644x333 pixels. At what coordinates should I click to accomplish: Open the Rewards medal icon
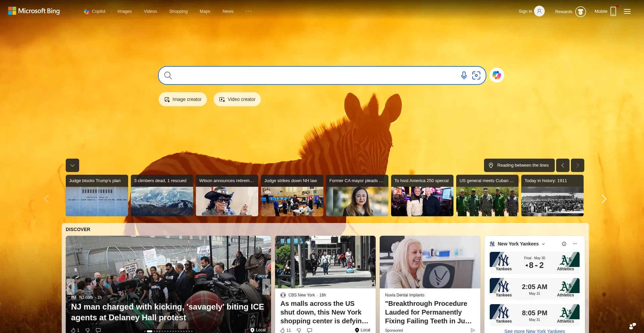tap(581, 12)
